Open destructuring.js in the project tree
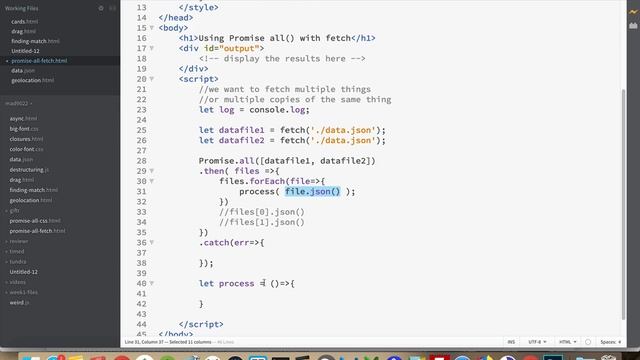Screen dimensions: 640x360 point(29,170)
